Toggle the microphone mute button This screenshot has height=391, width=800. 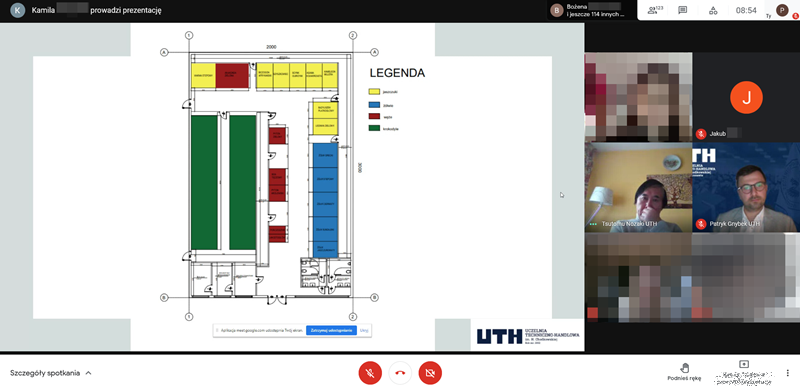coord(370,373)
